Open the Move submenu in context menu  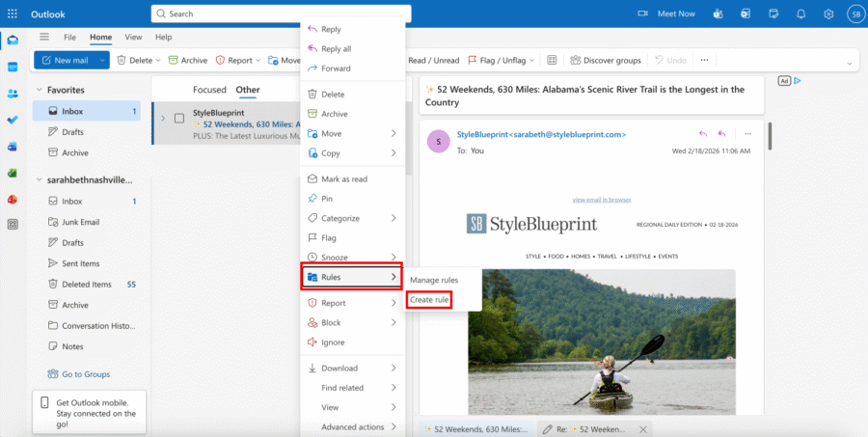coord(352,133)
